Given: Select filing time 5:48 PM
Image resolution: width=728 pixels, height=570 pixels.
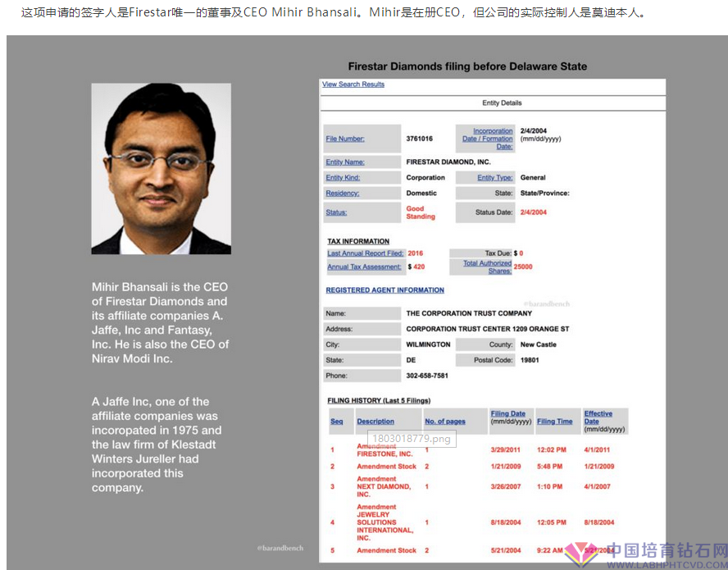Looking at the screenshot, I should [x=550, y=466].
